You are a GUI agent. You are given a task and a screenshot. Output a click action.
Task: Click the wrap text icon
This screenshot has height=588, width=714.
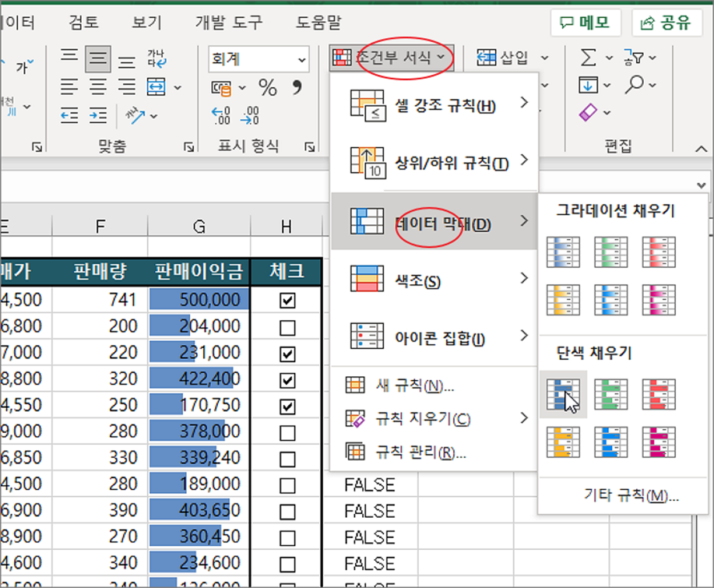pos(156,58)
